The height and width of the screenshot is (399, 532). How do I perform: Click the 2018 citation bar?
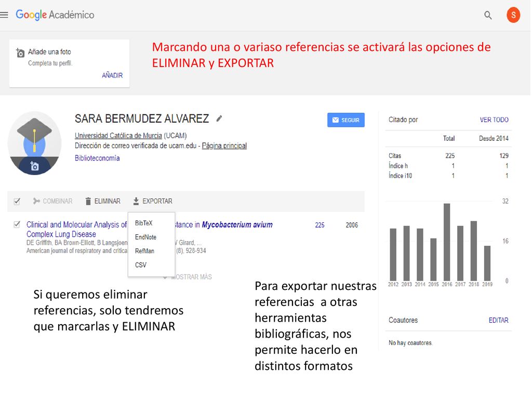(474, 251)
